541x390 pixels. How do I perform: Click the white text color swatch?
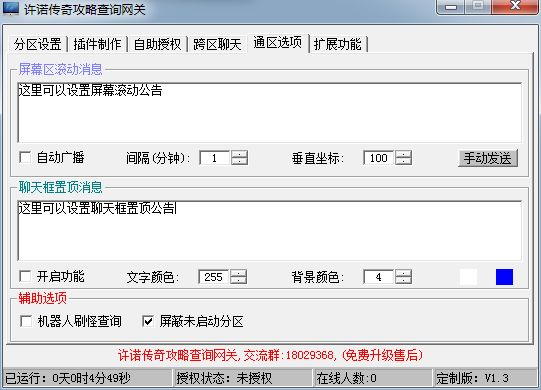tap(469, 277)
